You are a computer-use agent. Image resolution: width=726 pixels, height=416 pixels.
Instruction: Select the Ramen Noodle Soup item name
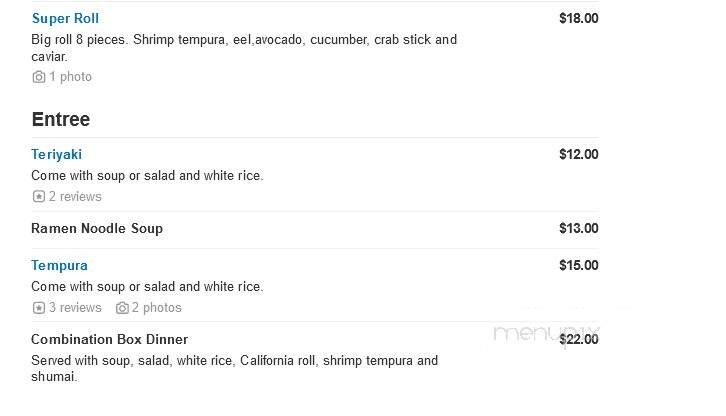pos(97,228)
